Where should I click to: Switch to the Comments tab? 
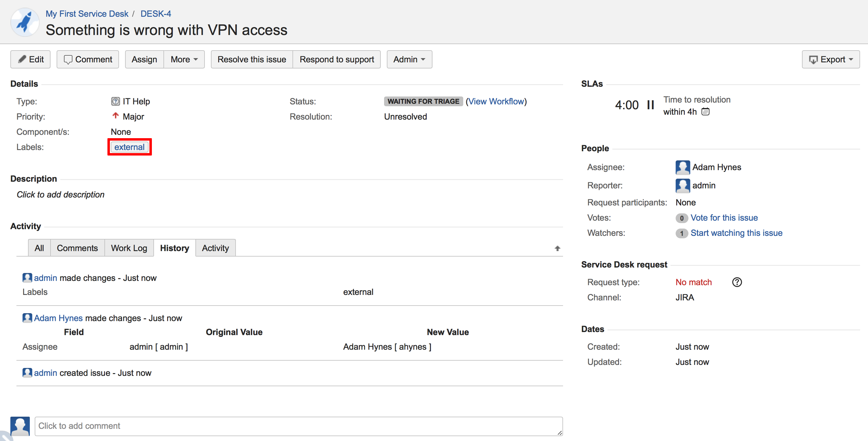(x=78, y=248)
